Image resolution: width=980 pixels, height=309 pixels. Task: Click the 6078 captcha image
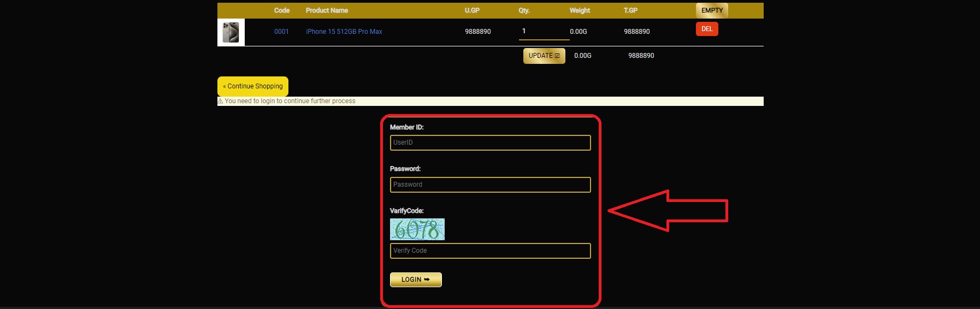417,229
